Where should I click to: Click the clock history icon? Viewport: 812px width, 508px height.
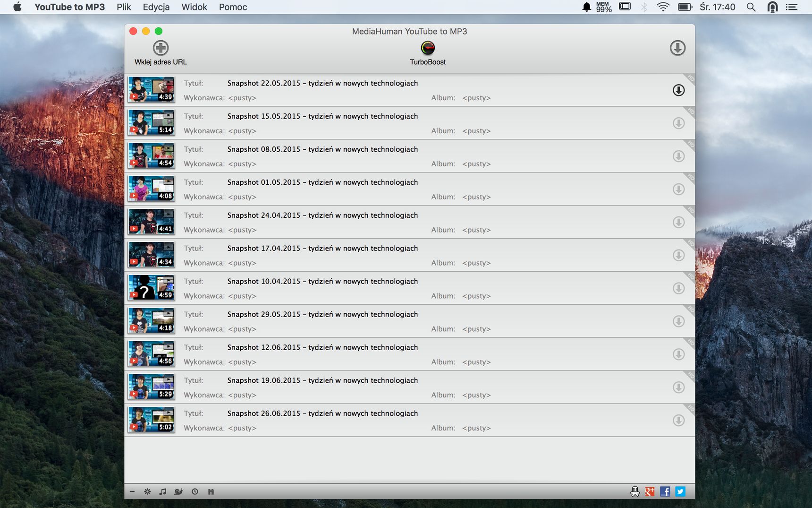point(195,491)
